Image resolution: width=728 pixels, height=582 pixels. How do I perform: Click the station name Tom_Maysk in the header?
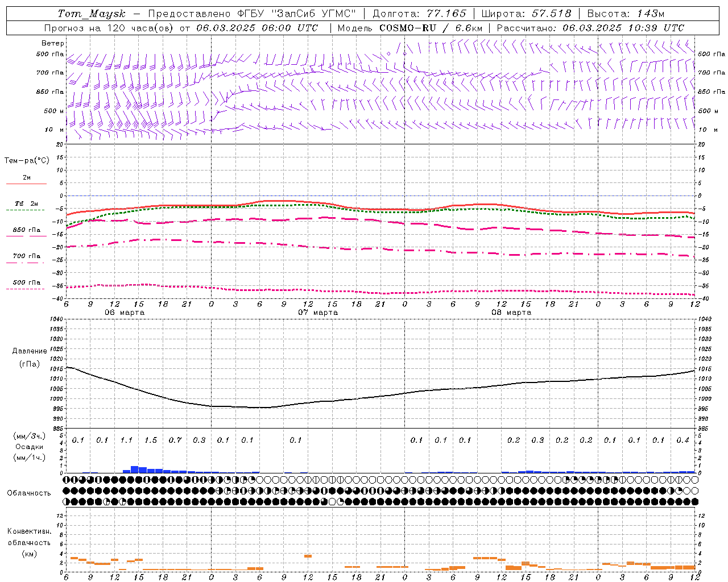point(92,14)
